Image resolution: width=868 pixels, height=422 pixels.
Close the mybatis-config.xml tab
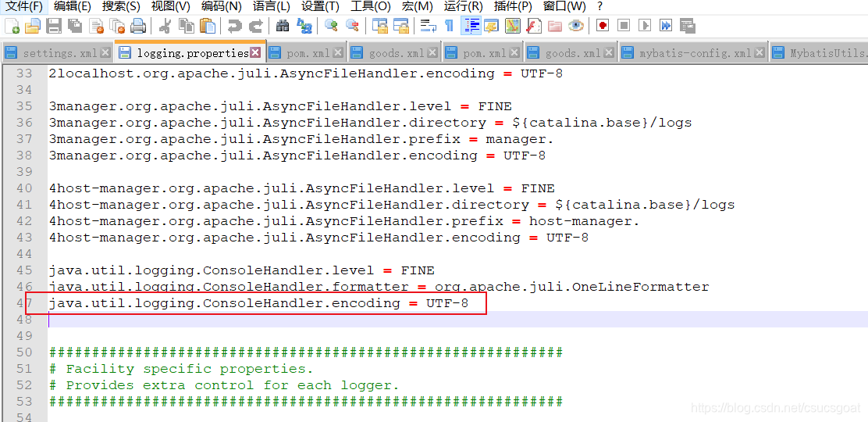point(759,53)
